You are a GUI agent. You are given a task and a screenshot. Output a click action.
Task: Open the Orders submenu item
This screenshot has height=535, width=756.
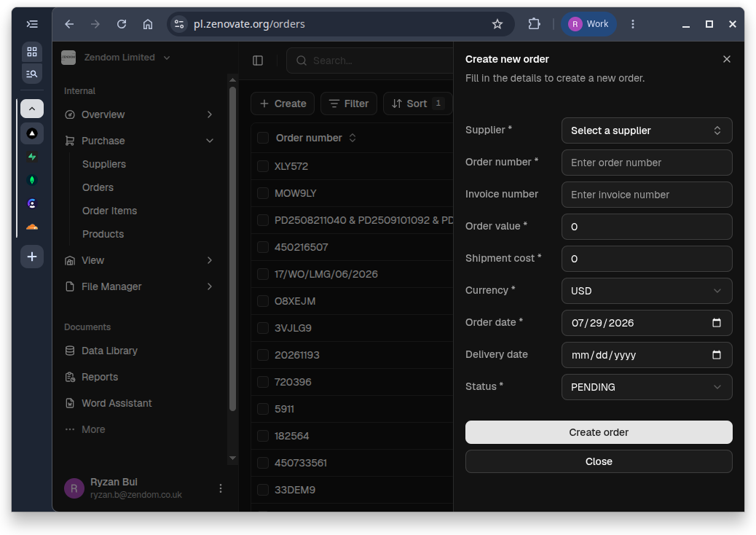pyautogui.click(x=98, y=187)
